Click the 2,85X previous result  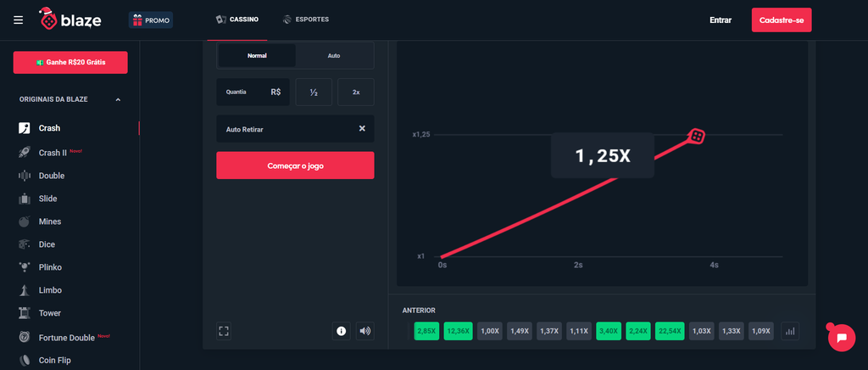(426, 331)
